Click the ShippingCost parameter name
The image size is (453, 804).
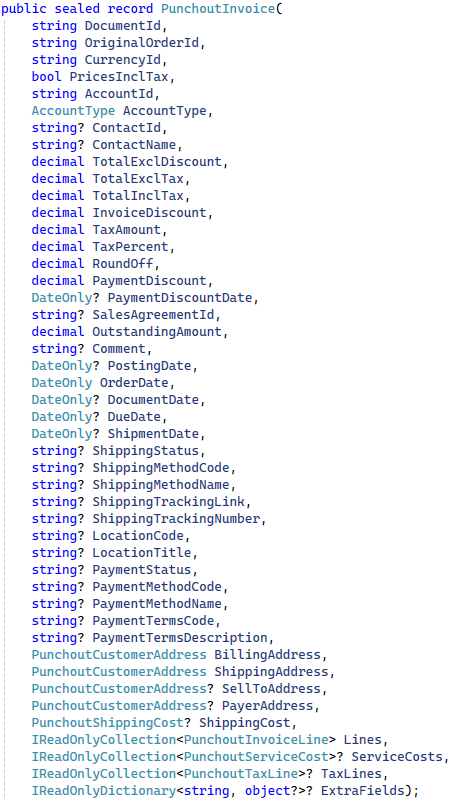(245, 722)
